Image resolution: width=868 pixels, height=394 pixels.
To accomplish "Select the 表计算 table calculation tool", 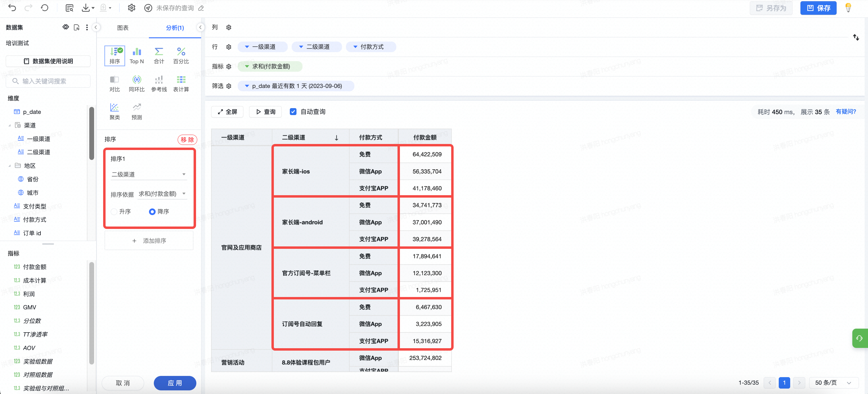I will (x=181, y=84).
